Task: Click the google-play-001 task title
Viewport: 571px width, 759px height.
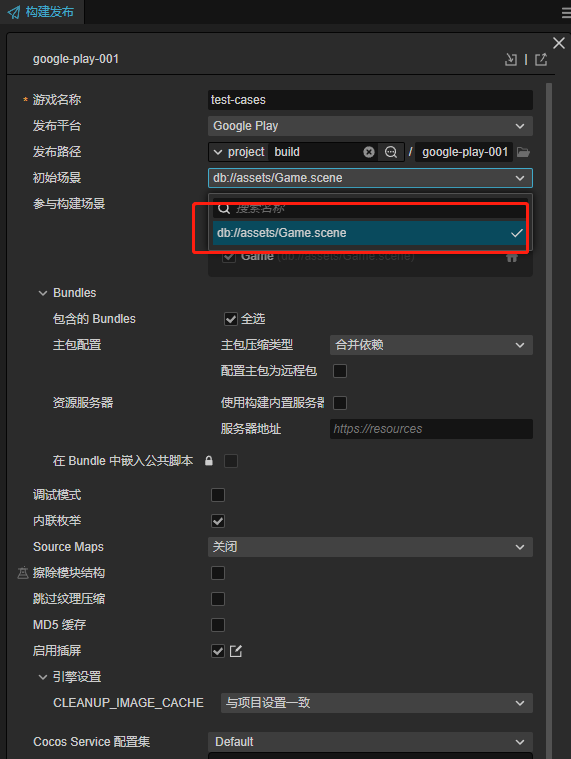Action: (x=76, y=59)
